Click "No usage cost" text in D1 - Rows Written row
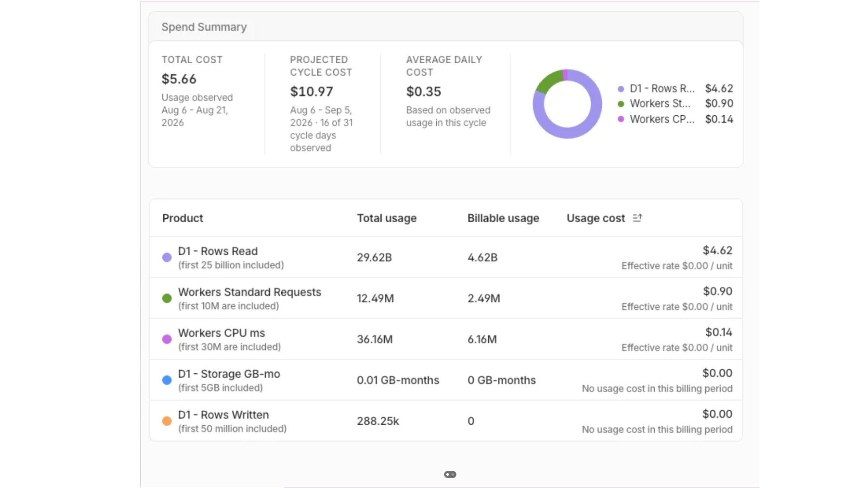This screenshot has height=488, width=868. pyautogui.click(x=657, y=430)
